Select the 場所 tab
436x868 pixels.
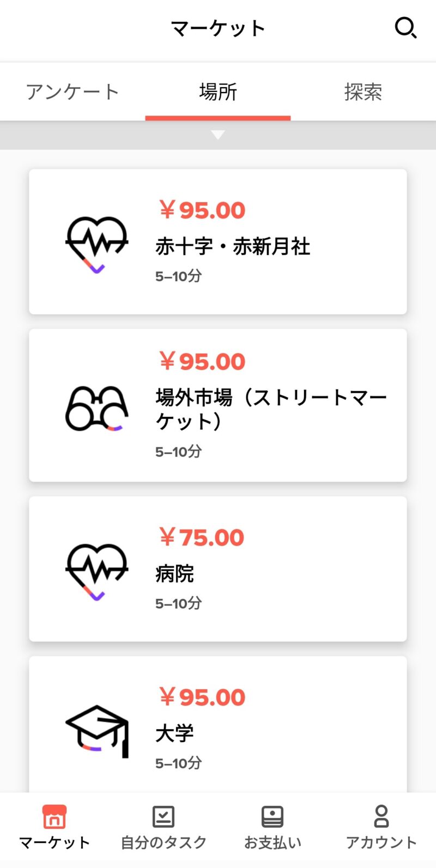[x=218, y=92]
